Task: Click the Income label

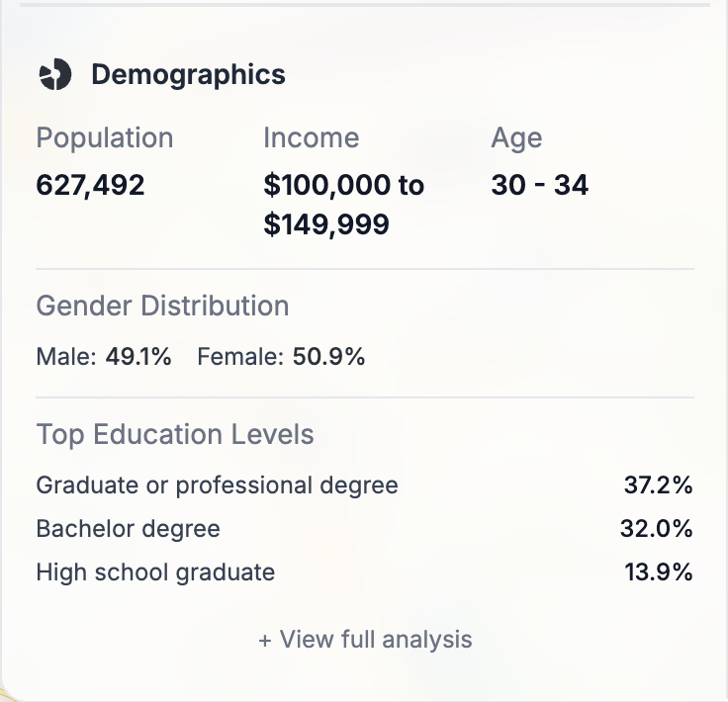Action: [x=311, y=138]
